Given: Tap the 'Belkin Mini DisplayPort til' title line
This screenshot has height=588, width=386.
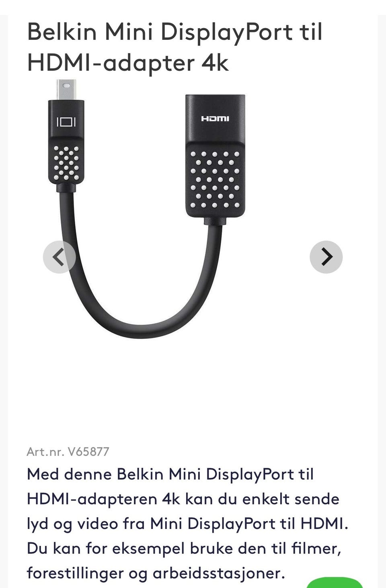Looking at the screenshot, I should click(175, 31).
